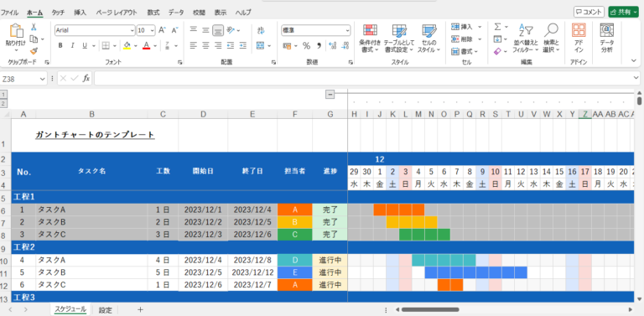Viewport: 644px width, 316px height.
Task: Open 条件付き書式 conditional formatting menu
Action: 370,39
